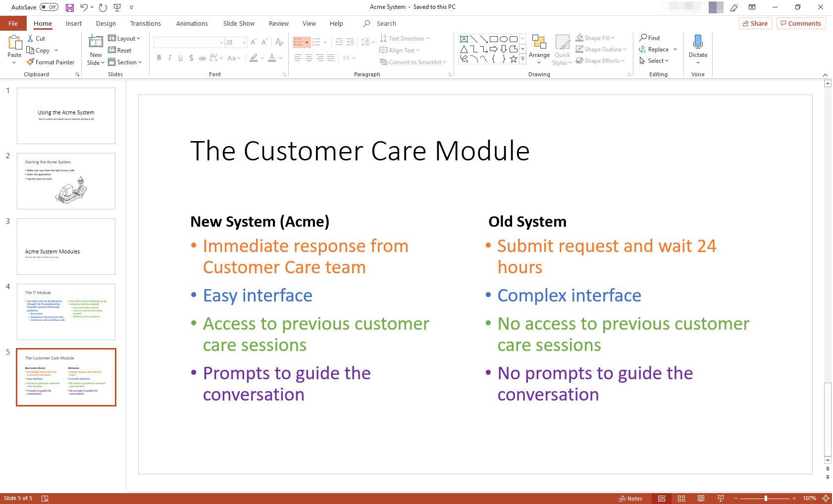
Task: Clear all formatting icon
Action: (279, 42)
